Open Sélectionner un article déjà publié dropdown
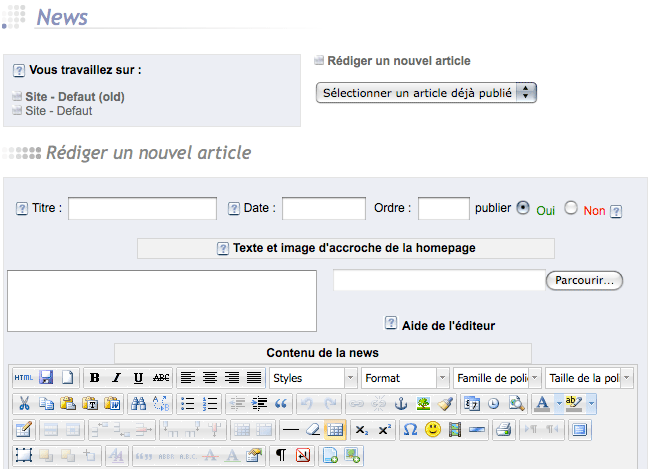The height and width of the screenshot is (469, 650). tap(426, 92)
